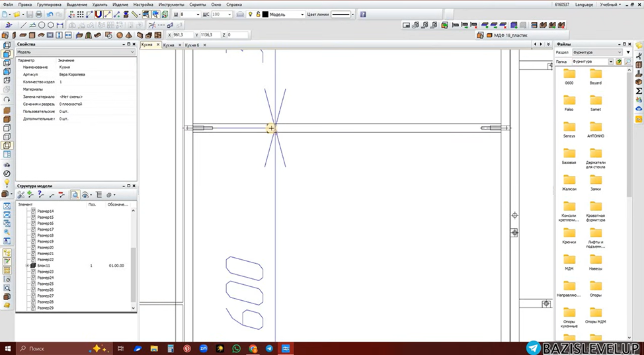644x355 pixels.
Task: Click the New file icon
Action: click(x=5, y=15)
